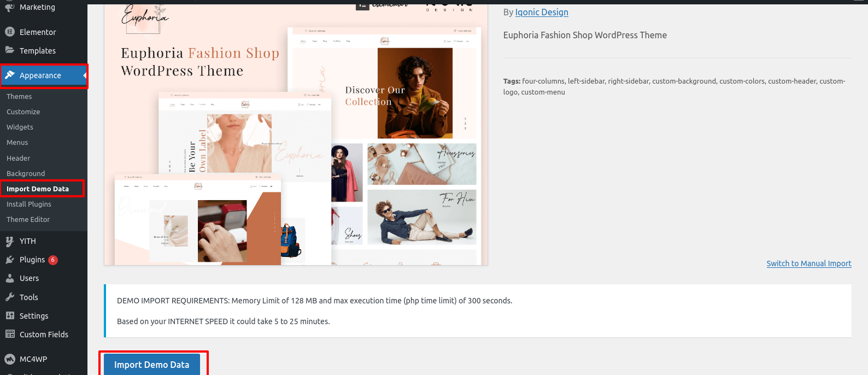The image size is (868, 375).
Task: Click the Plugins plug icon
Action: 10,260
